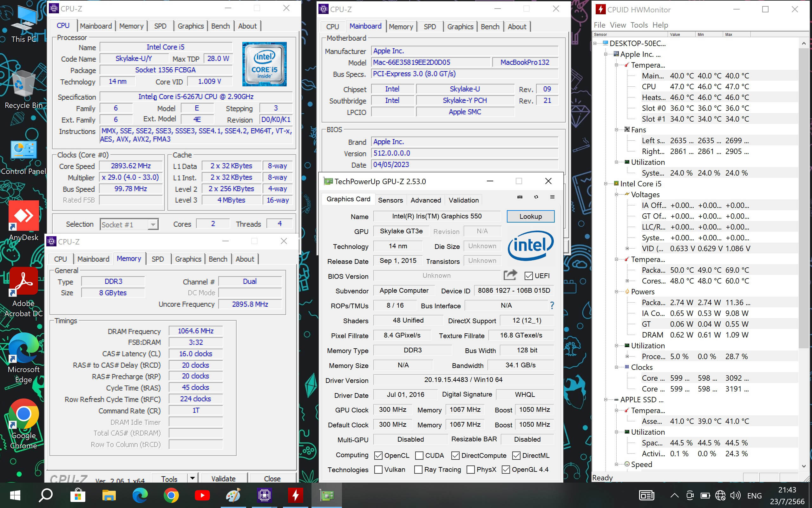
Task: Switch to SPD tab in top-left CPU-Z
Action: point(160,26)
